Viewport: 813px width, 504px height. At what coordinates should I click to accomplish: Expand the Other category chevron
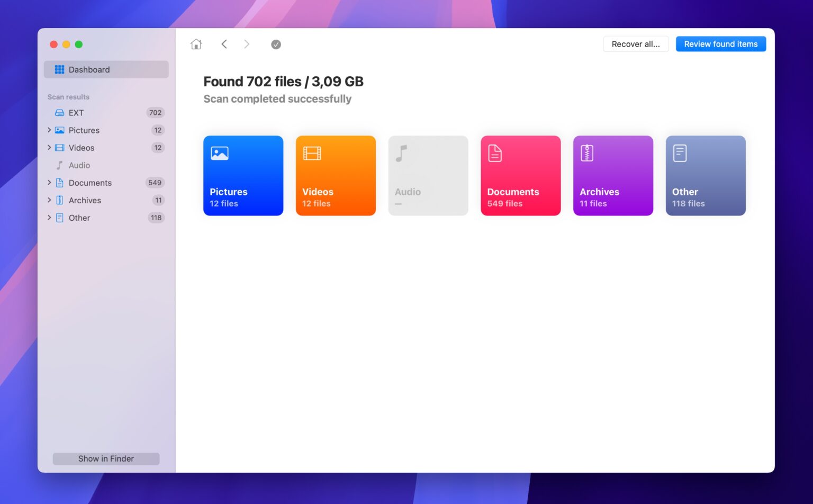click(49, 218)
